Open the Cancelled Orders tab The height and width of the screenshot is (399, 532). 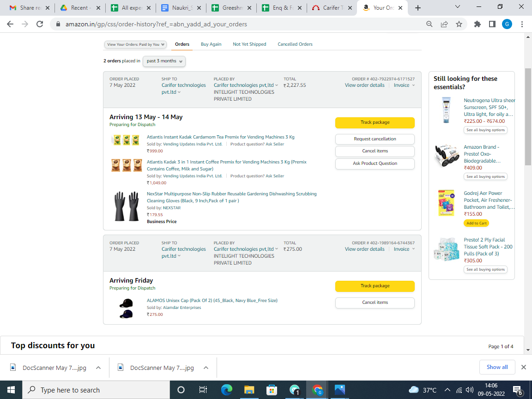[295, 44]
